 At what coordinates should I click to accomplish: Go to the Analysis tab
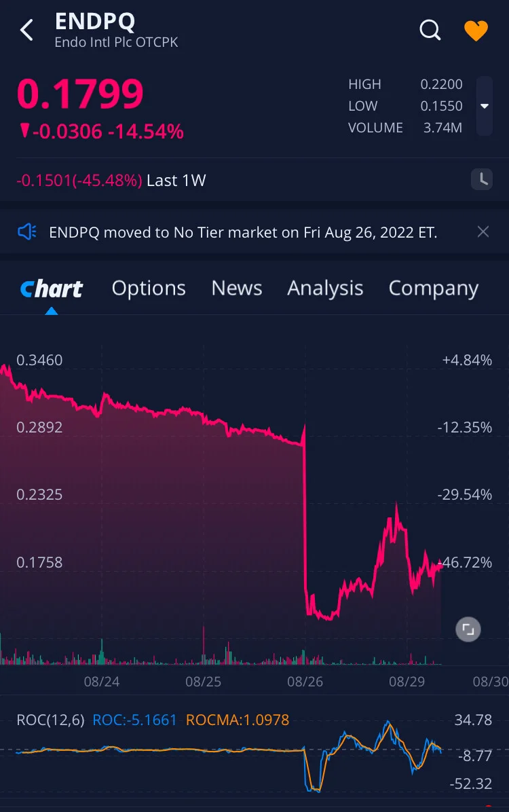pos(325,289)
